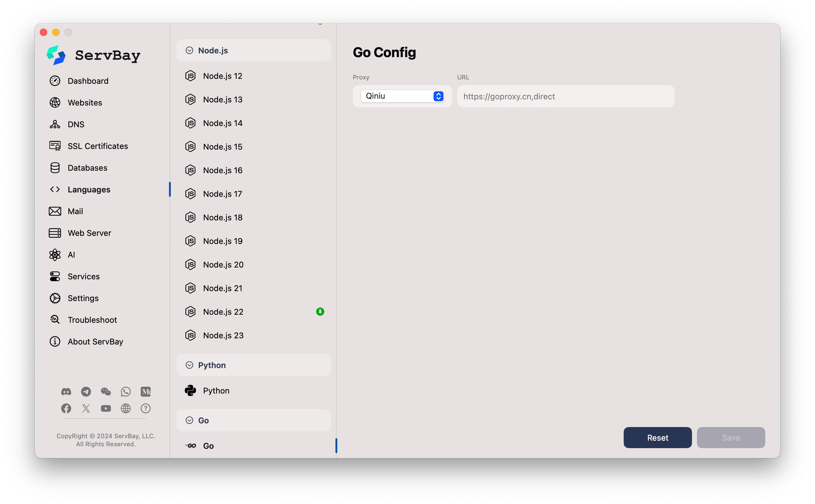
Task: Open the Proxy dropdown showing Qiniu
Action: 402,96
